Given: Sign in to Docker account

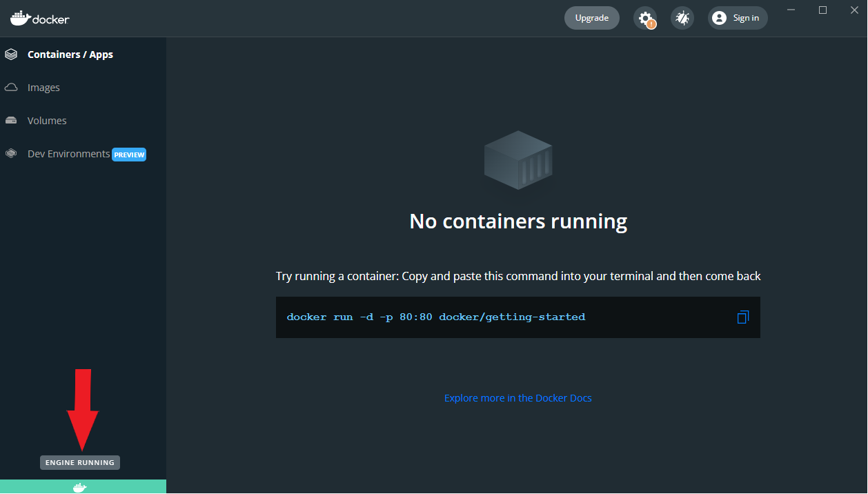Looking at the screenshot, I should [x=738, y=18].
